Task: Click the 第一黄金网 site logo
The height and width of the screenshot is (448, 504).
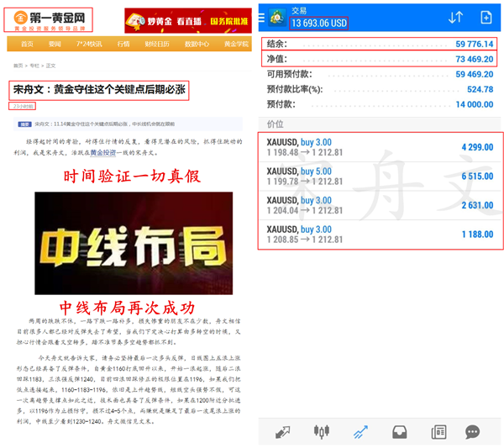Action: [x=50, y=17]
